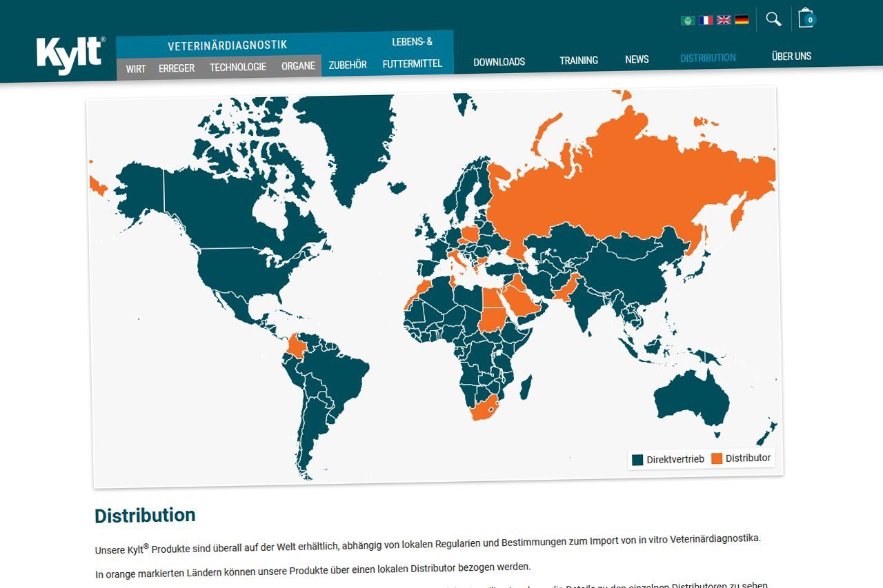Image resolution: width=883 pixels, height=588 pixels.
Task: Select the French flag language option
Action: 706,20
